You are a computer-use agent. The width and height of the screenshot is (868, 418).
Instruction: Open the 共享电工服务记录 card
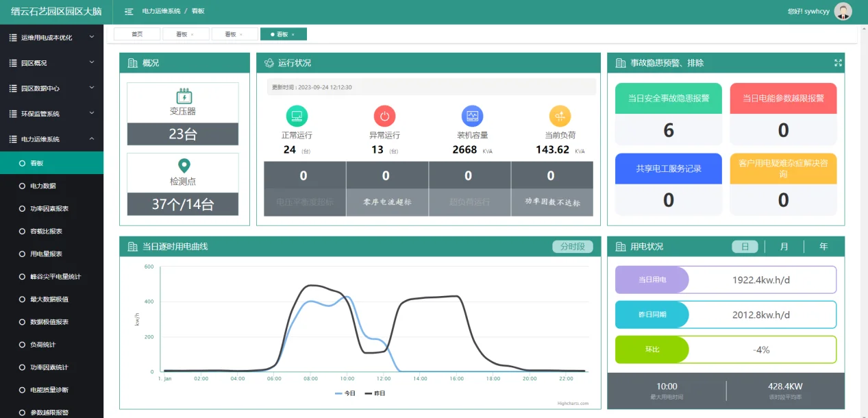(x=669, y=184)
